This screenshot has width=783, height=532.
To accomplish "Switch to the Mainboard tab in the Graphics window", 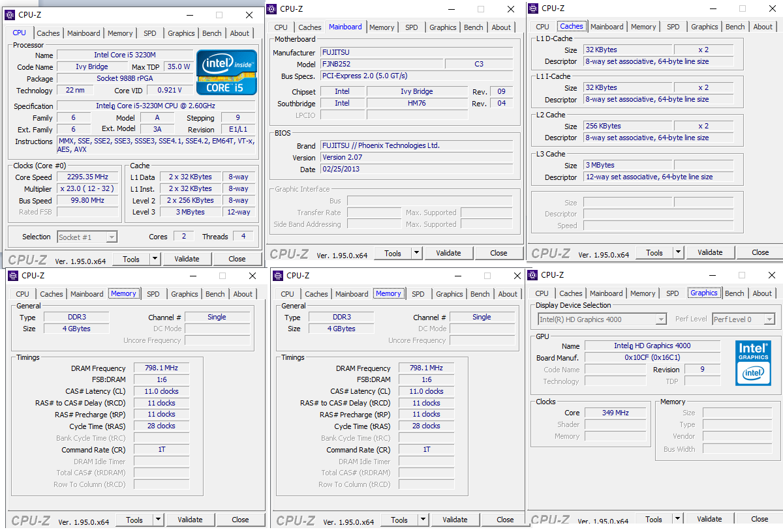I will coord(606,293).
